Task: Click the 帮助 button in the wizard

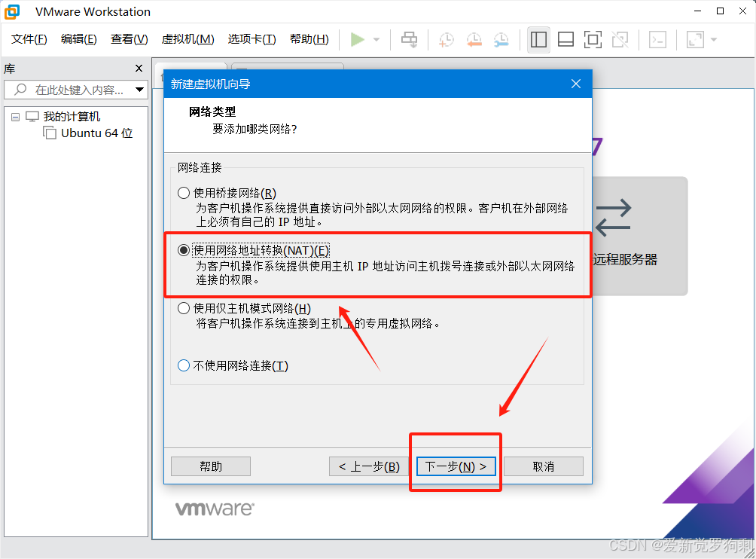Action: [211, 466]
